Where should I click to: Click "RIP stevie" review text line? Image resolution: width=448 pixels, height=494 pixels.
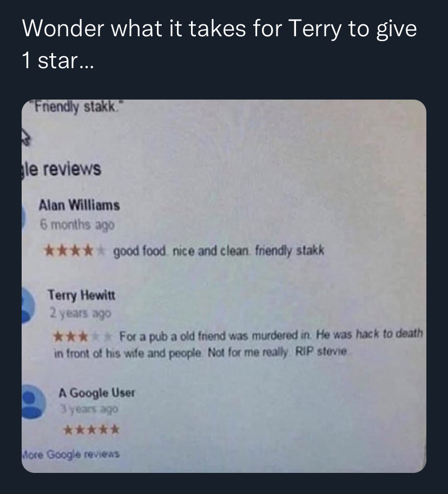click(200, 352)
